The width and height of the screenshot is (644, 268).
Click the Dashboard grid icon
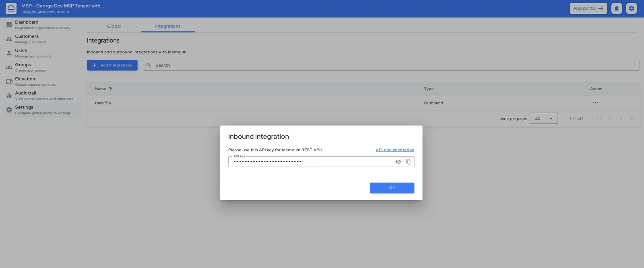coord(9,25)
